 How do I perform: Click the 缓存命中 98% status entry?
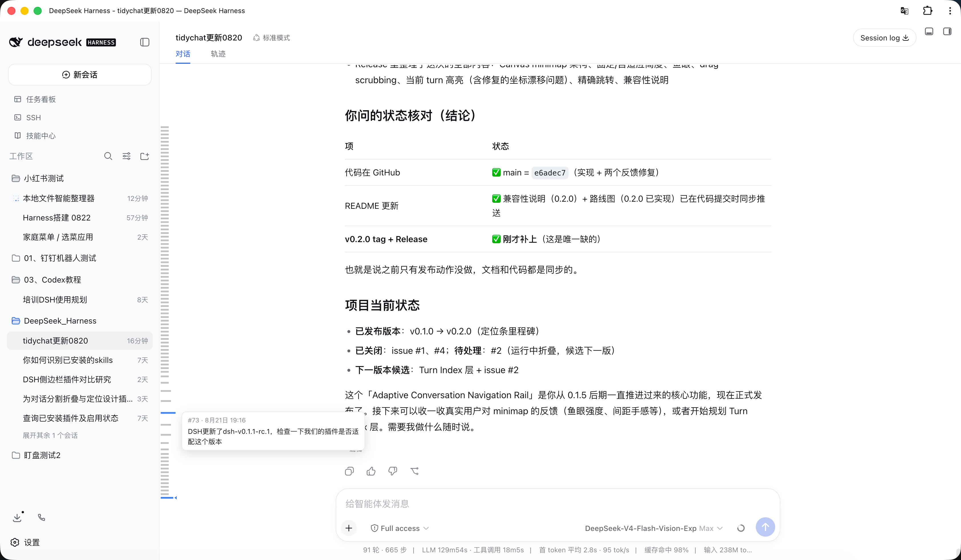coord(666,550)
